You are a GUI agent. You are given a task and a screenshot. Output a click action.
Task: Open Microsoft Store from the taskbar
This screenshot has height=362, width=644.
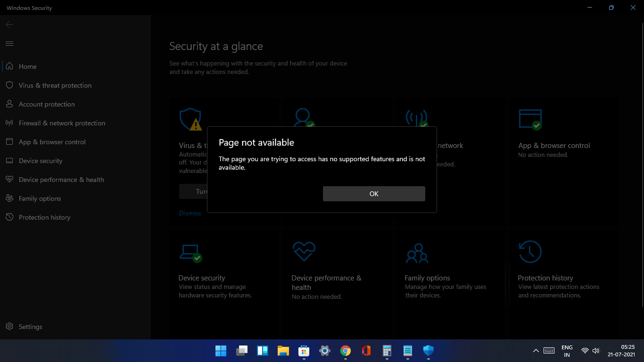pyautogui.click(x=304, y=351)
